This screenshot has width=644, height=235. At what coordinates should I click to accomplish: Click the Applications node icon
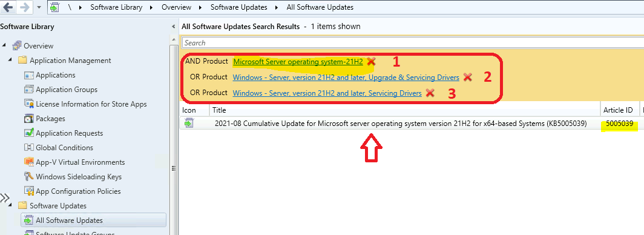[x=29, y=75]
